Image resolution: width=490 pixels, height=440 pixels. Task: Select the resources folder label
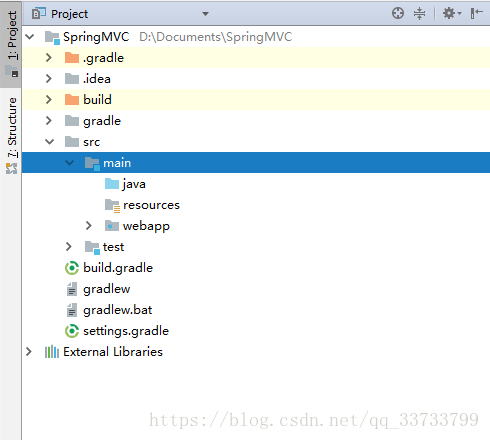coord(151,205)
